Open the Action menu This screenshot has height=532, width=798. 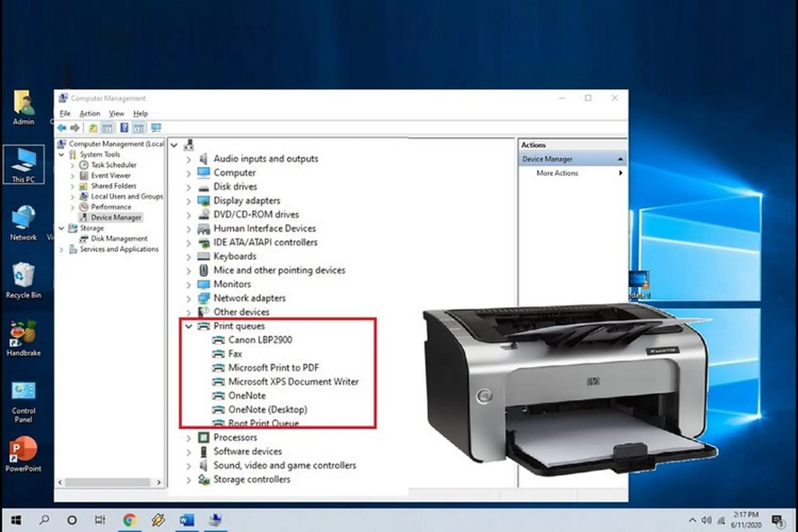(x=90, y=113)
